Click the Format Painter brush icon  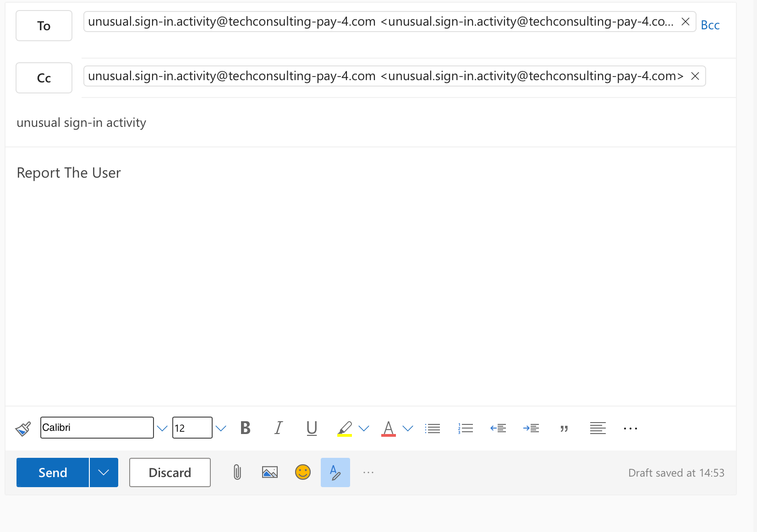click(x=23, y=429)
